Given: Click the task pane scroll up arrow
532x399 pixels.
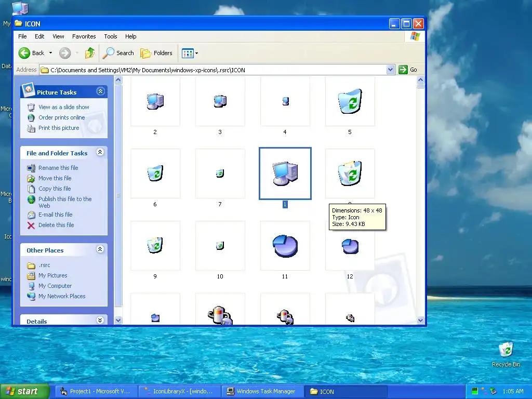Looking at the screenshot, I should 118,80.
